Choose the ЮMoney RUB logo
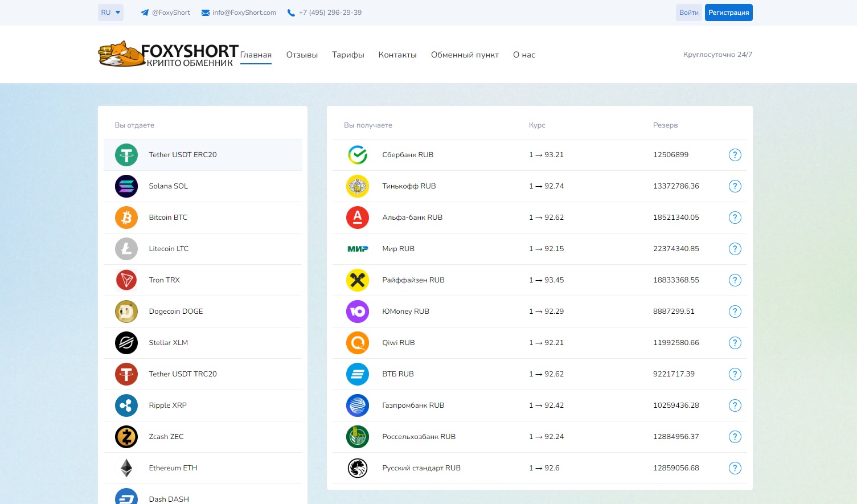This screenshot has height=504, width=857. pos(358,312)
